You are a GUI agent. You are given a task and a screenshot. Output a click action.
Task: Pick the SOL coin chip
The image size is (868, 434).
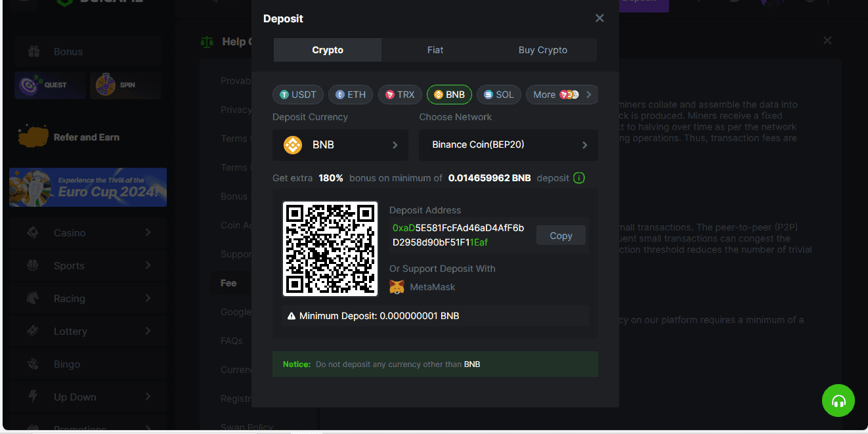point(498,95)
